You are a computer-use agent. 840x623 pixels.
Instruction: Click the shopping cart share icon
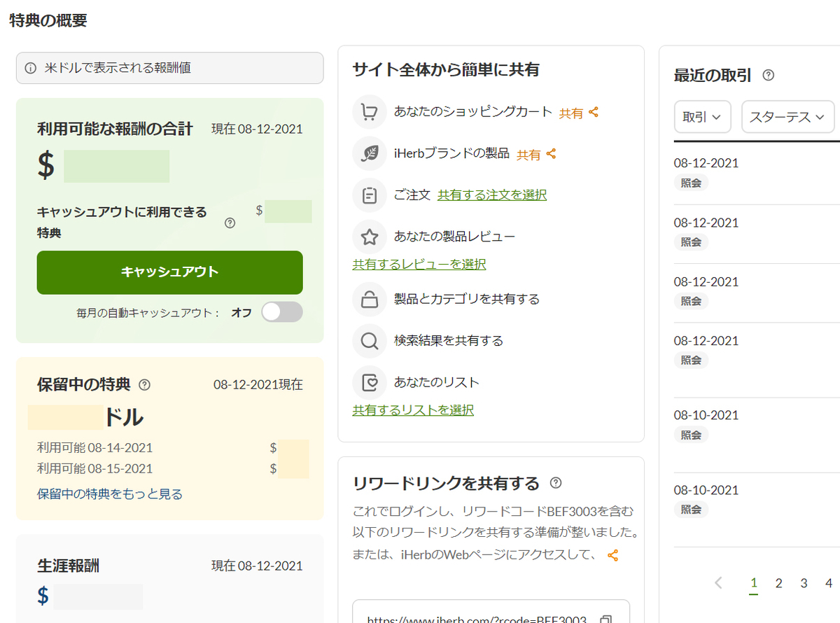369,111
